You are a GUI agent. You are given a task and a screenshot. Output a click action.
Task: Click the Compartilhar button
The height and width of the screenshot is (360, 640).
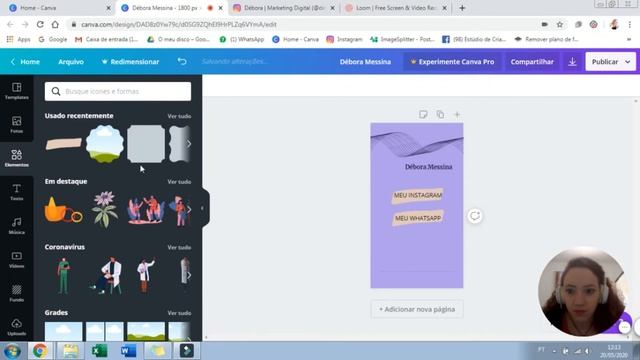coord(532,62)
